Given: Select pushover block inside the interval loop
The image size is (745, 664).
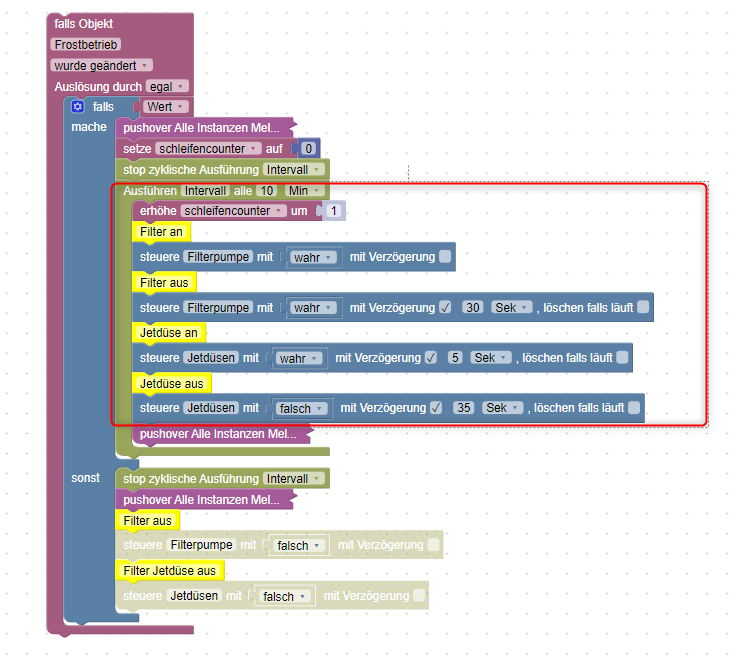Looking at the screenshot, I should 221,434.
